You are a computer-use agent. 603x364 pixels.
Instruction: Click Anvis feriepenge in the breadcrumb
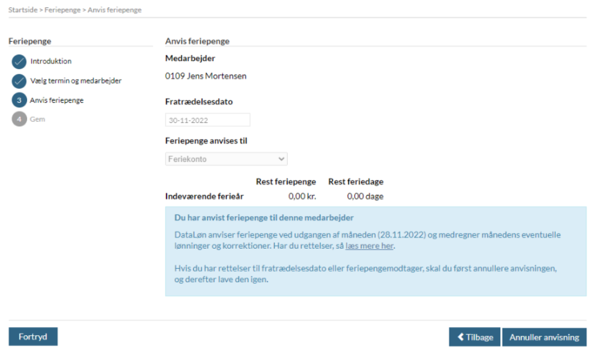click(114, 10)
